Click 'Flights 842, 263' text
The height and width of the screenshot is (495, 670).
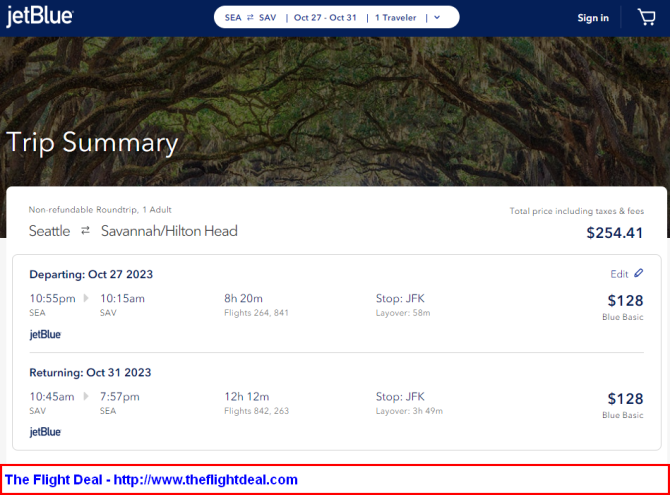click(x=256, y=411)
